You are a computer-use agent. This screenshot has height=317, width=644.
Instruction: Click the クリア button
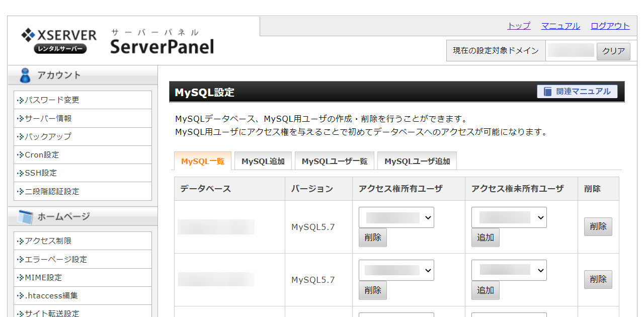point(613,51)
